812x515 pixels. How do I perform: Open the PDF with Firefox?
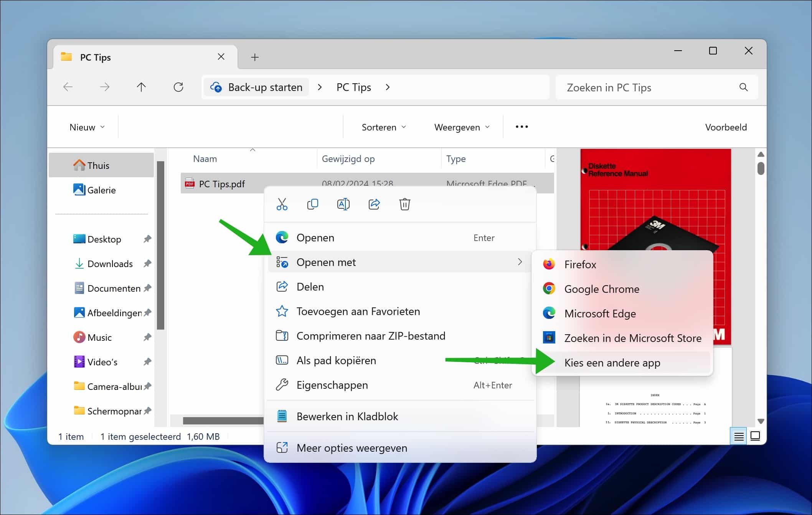click(579, 264)
